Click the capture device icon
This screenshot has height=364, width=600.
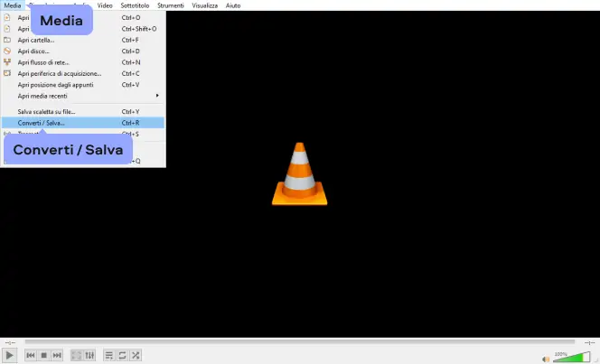[7, 73]
